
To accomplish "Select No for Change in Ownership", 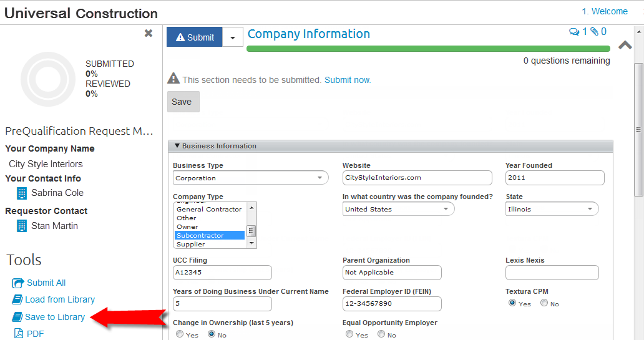I will [212, 334].
